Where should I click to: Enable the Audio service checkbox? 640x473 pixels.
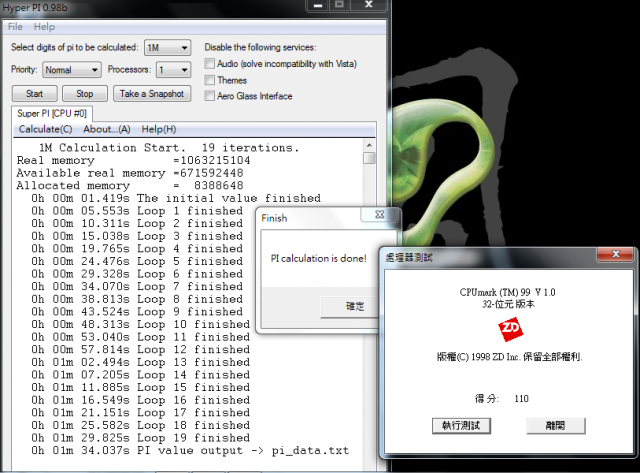coord(209,64)
